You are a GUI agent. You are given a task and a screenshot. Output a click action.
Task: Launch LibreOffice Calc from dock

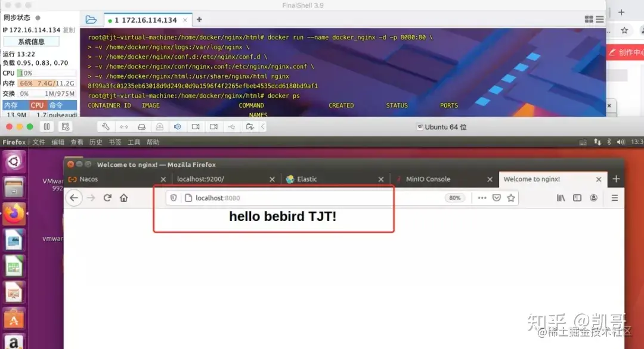14,267
